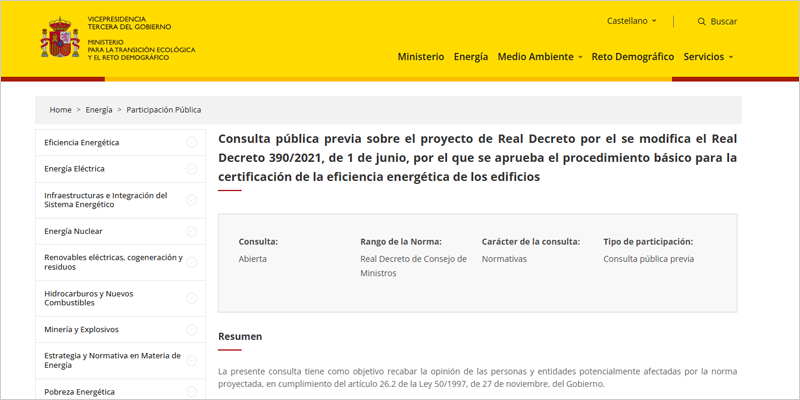Screen dimensions: 800x400
Task: Click the circle icon beside Energía Eléctrica
Action: (191, 169)
